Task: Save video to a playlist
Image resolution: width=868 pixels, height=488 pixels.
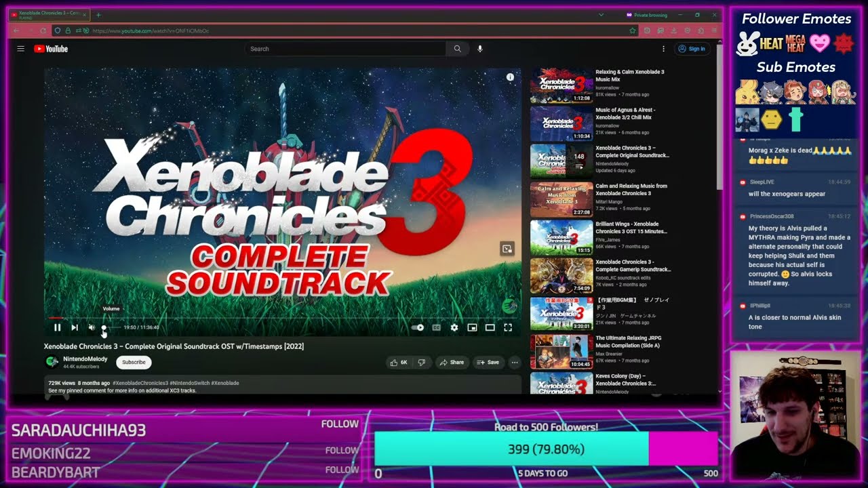Action: 488,363
